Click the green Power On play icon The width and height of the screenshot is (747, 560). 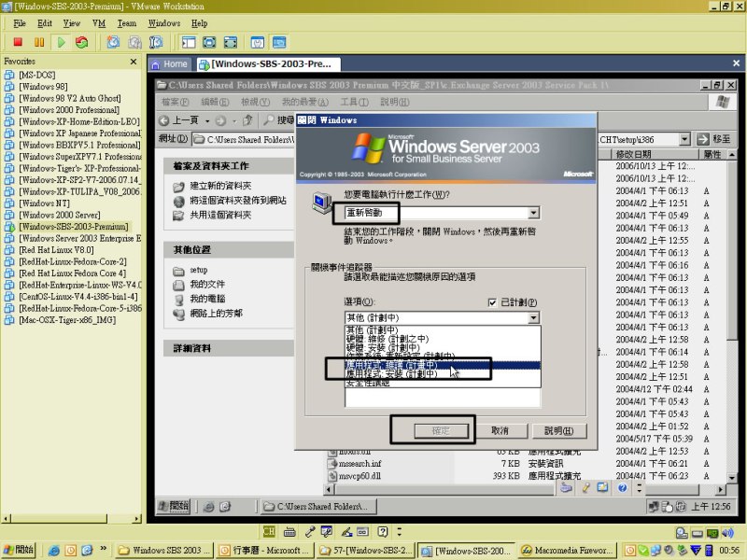61,42
